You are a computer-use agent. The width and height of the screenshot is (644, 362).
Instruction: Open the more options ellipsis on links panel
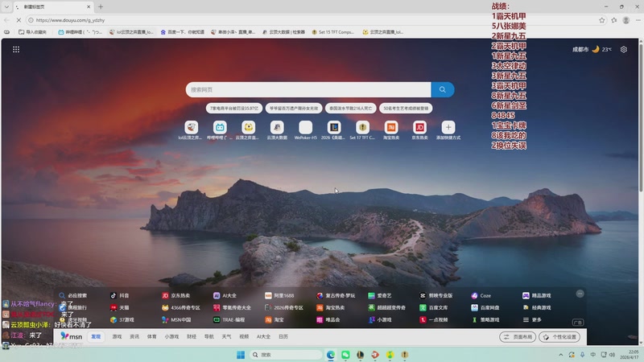(x=580, y=294)
